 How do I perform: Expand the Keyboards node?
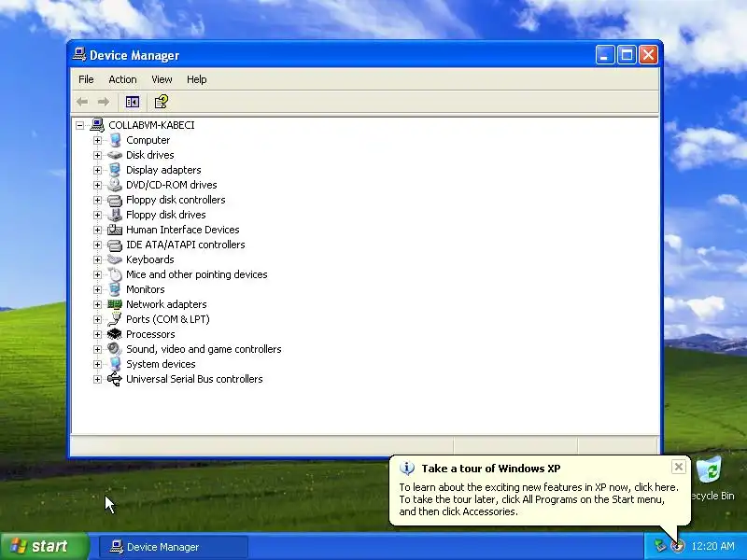tap(97, 259)
